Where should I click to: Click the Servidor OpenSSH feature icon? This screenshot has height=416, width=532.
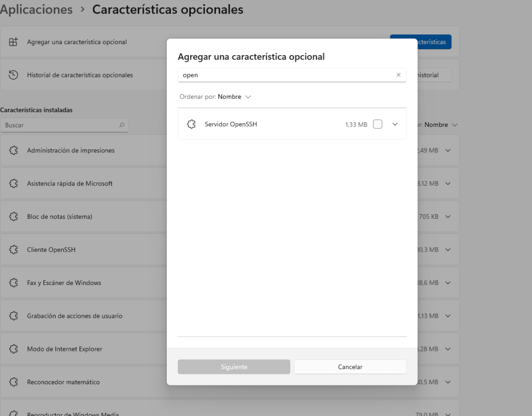[191, 124]
